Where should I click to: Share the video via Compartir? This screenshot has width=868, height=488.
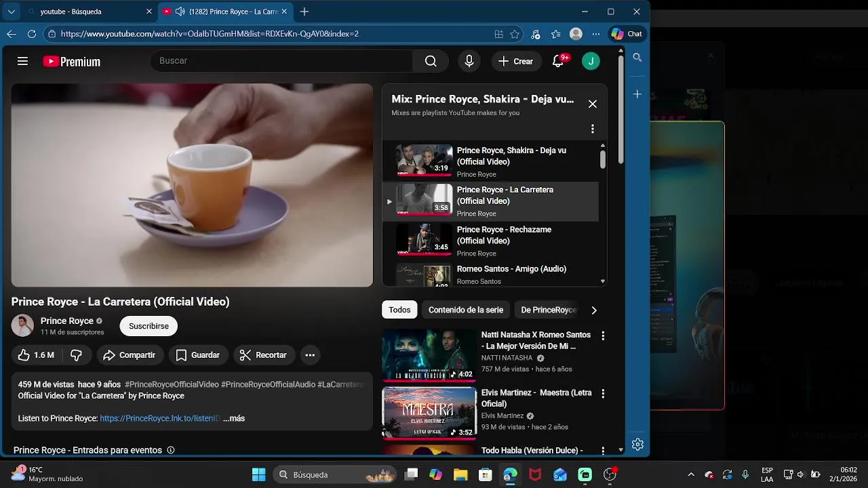pyautogui.click(x=129, y=355)
